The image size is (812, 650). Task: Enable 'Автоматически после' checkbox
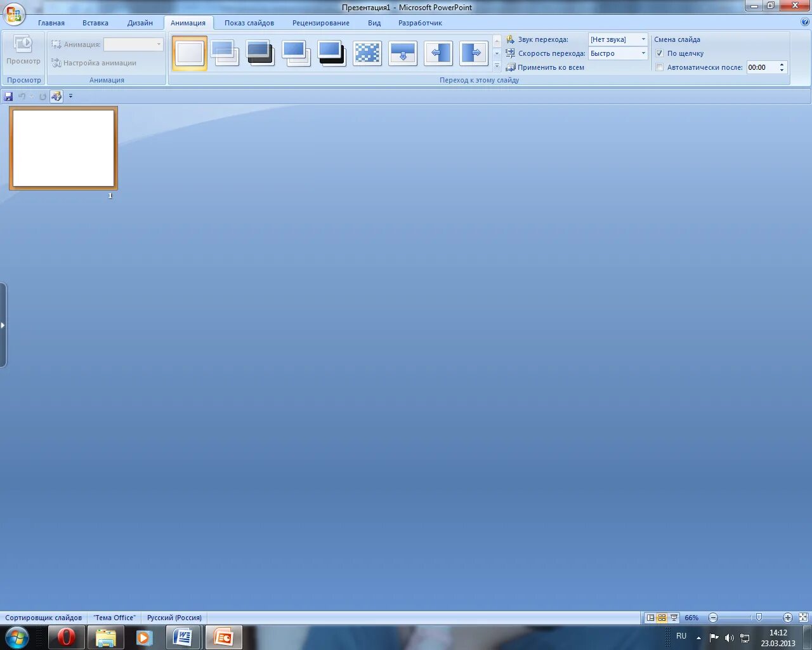[x=660, y=67]
